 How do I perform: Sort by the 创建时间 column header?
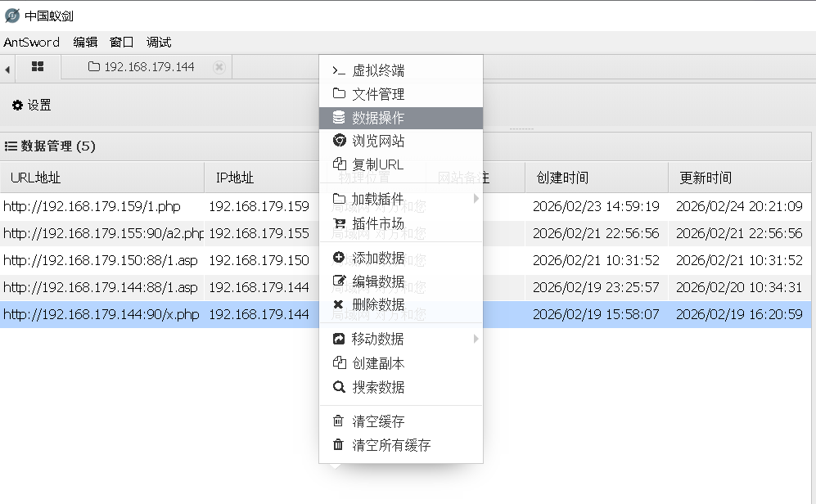[x=597, y=178]
